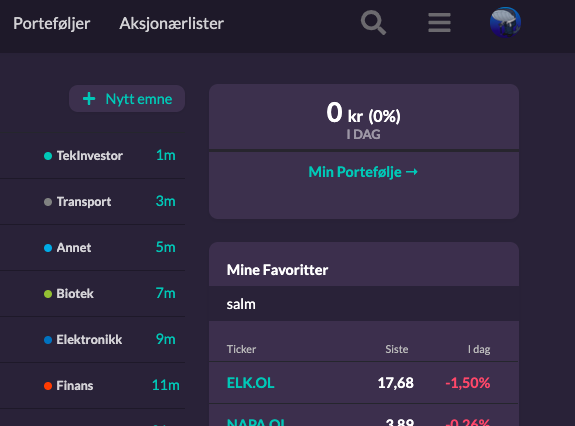
Task: Open the search magnifier icon
Action: 373,23
